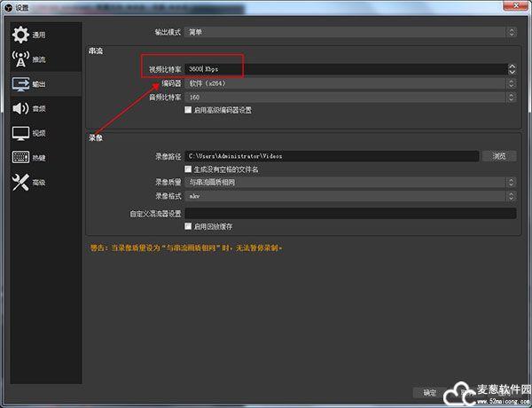532x408 pixels.
Task: Select the 视频 (Video) display icon
Action: (x=20, y=133)
